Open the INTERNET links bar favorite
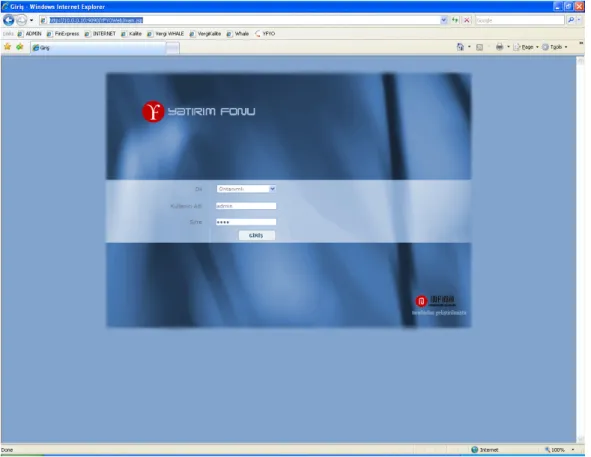 100,34
